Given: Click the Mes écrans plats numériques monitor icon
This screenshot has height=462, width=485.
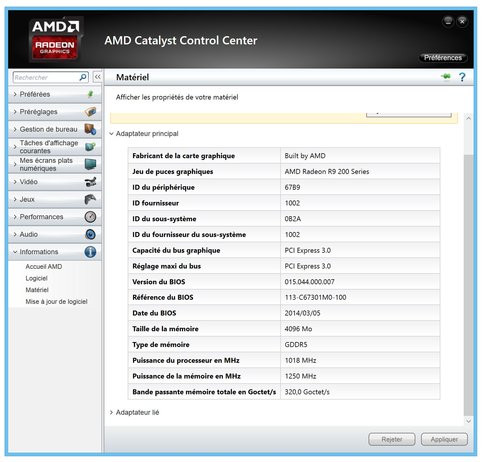Looking at the screenshot, I should coord(90,164).
